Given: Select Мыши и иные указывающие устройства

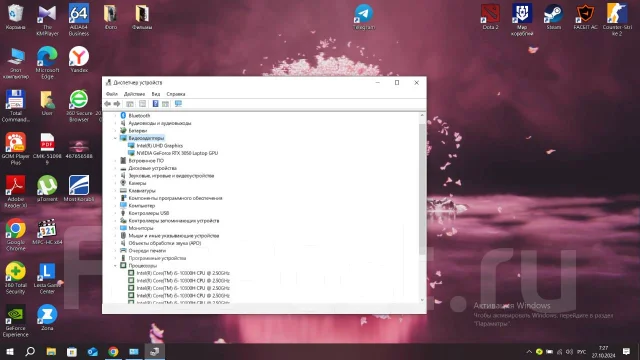Looking at the screenshot, I should tap(174, 236).
